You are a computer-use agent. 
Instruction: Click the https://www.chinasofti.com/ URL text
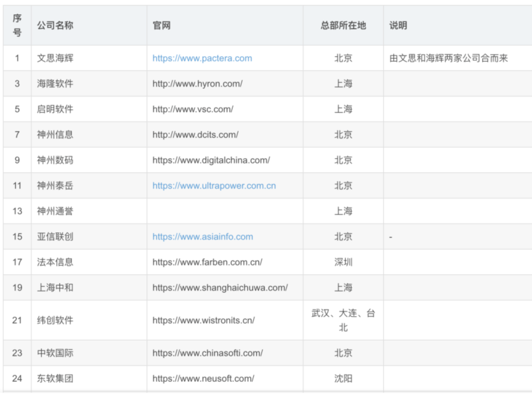tap(208, 353)
